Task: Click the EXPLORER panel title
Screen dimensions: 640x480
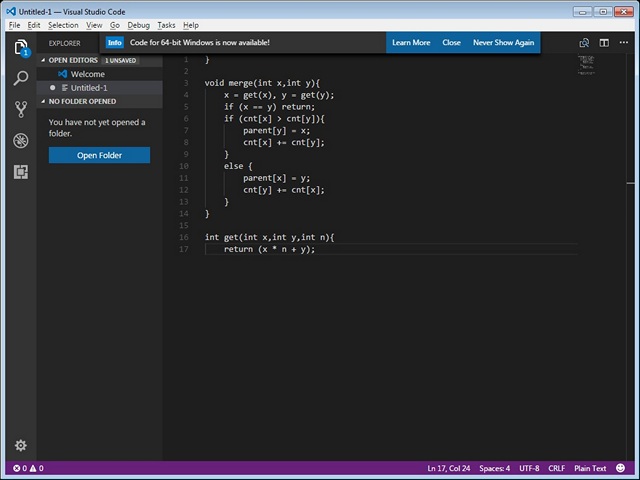Action: (64, 43)
